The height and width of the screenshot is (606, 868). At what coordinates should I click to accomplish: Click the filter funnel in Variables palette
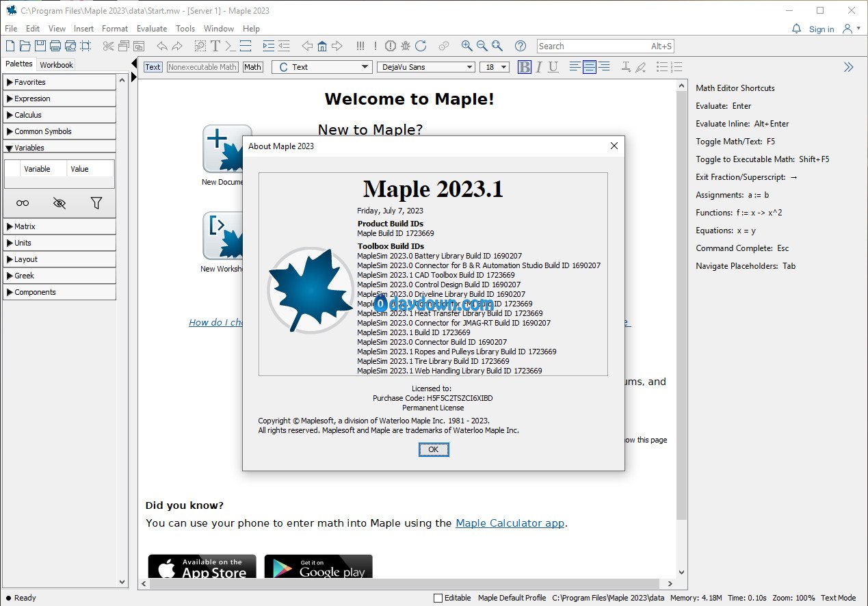pos(96,203)
